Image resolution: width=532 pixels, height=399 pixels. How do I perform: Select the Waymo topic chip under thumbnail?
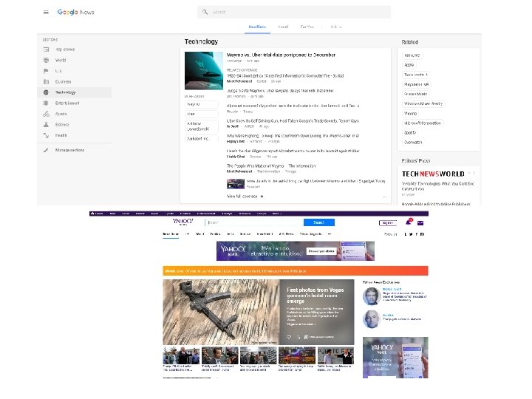202,104
